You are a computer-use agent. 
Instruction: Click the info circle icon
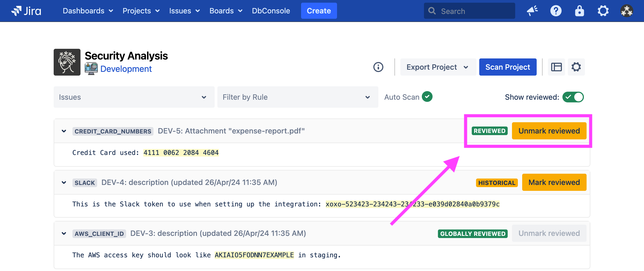click(x=378, y=67)
